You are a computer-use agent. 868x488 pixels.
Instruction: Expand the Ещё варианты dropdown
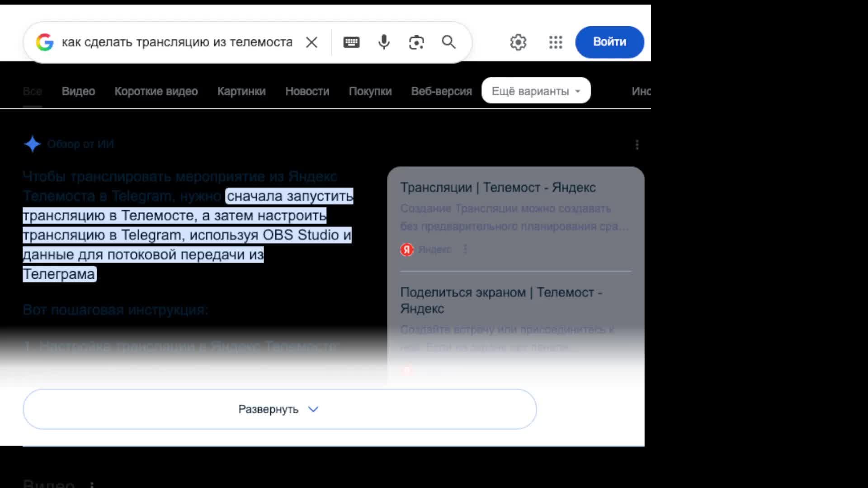coord(536,91)
